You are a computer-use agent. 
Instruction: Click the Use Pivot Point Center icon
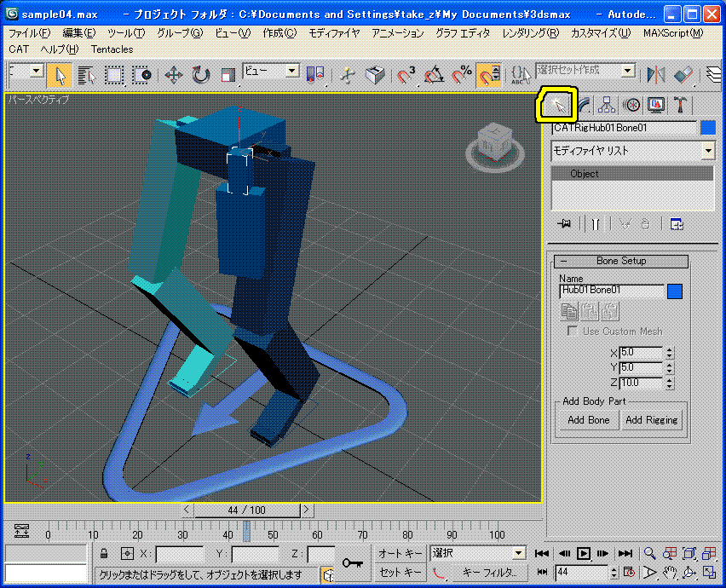(x=316, y=74)
